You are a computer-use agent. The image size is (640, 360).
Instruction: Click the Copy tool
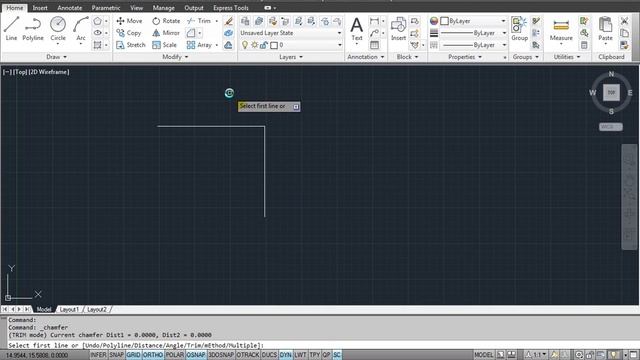129,33
